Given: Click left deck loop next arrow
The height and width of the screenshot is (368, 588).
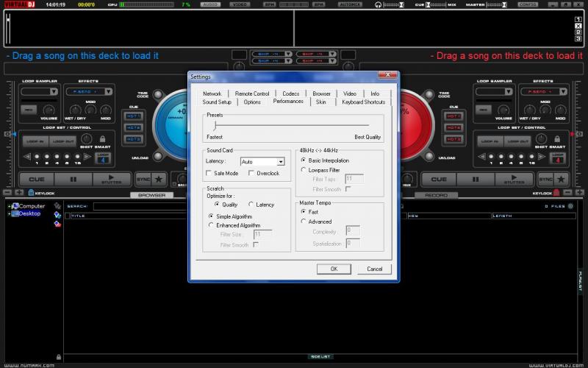Looking at the screenshot, I should [x=87, y=157].
